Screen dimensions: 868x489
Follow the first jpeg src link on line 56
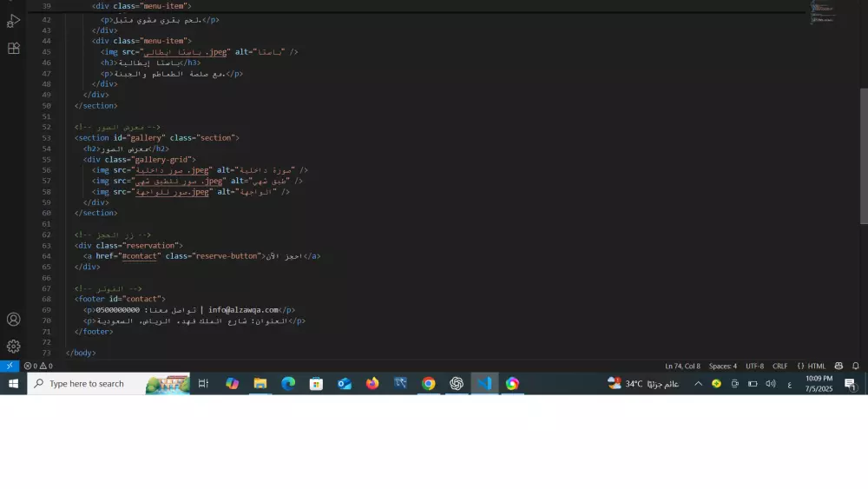click(x=172, y=170)
